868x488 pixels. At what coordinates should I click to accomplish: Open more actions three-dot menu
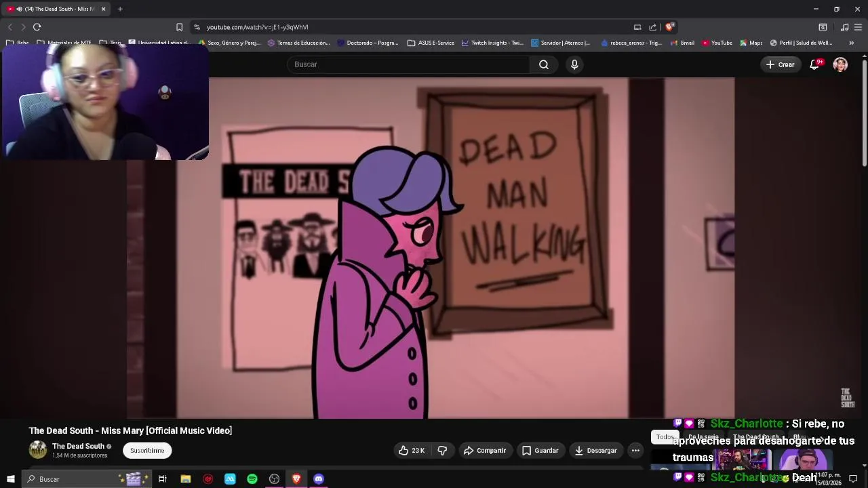pyautogui.click(x=635, y=450)
